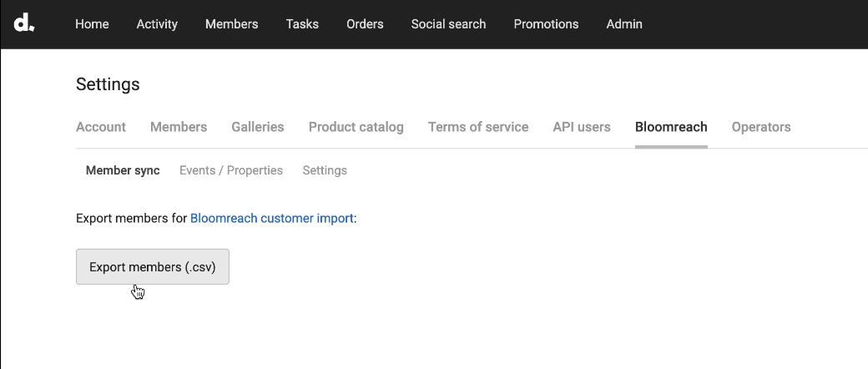
Task: Open the Orders section
Action: point(365,24)
